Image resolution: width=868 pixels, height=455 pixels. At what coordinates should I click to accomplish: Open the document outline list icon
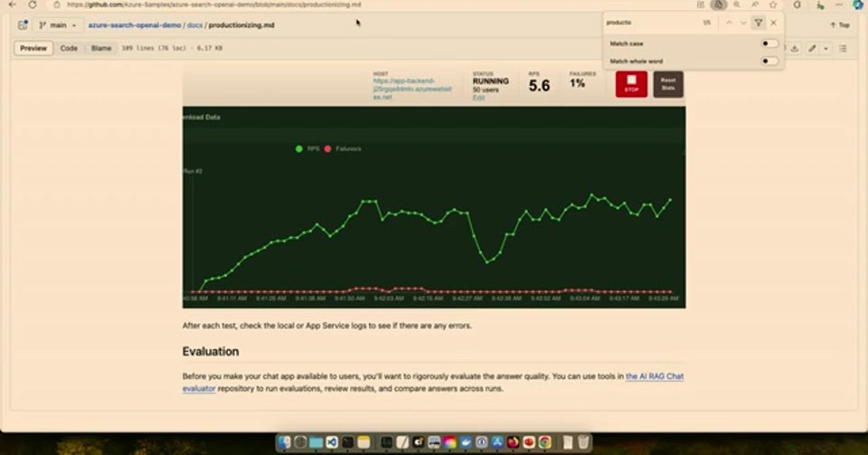[x=843, y=48]
